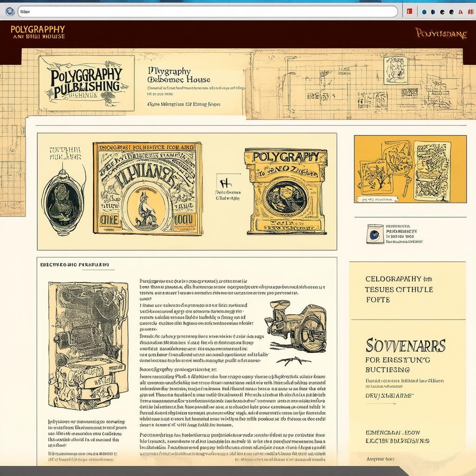The width and height of the screenshot is (476, 476).
Task: Click the printing press engraving in the article
Action: click(88, 345)
